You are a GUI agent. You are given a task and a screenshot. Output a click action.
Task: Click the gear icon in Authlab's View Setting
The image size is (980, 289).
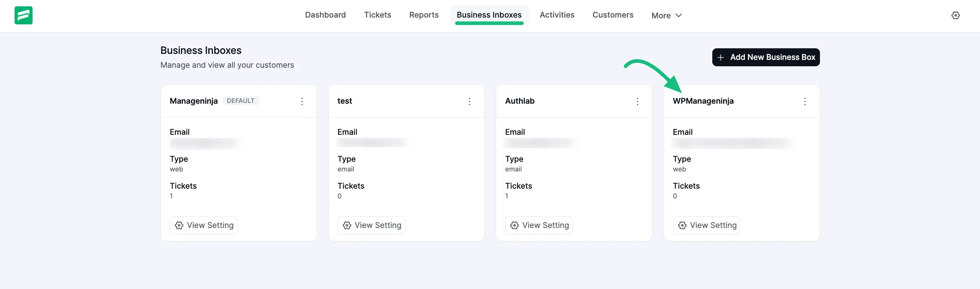click(514, 225)
